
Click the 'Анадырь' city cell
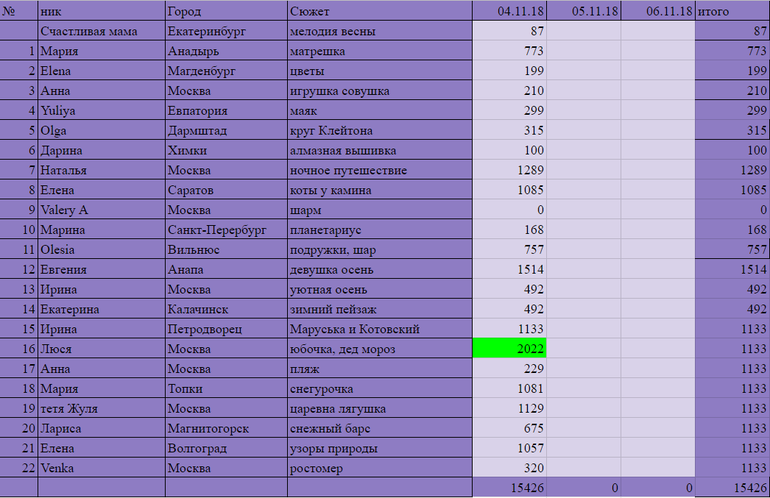(x=226, y=51)
